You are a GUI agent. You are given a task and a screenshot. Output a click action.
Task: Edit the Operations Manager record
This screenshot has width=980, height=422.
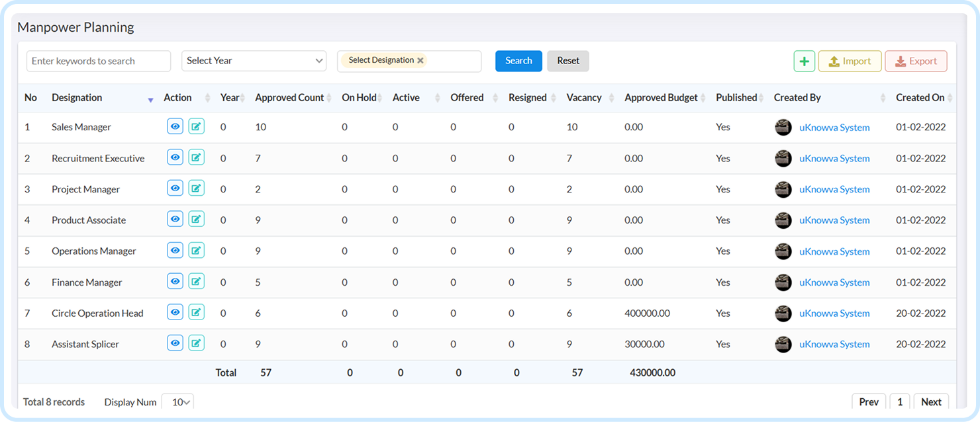coord(196,250)
